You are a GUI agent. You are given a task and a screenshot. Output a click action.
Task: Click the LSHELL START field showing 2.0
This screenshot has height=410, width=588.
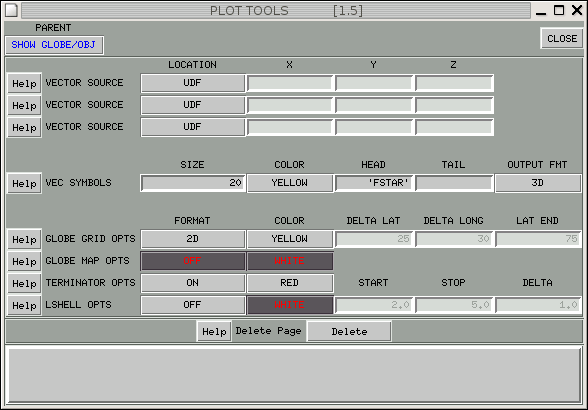click(374, 305)
